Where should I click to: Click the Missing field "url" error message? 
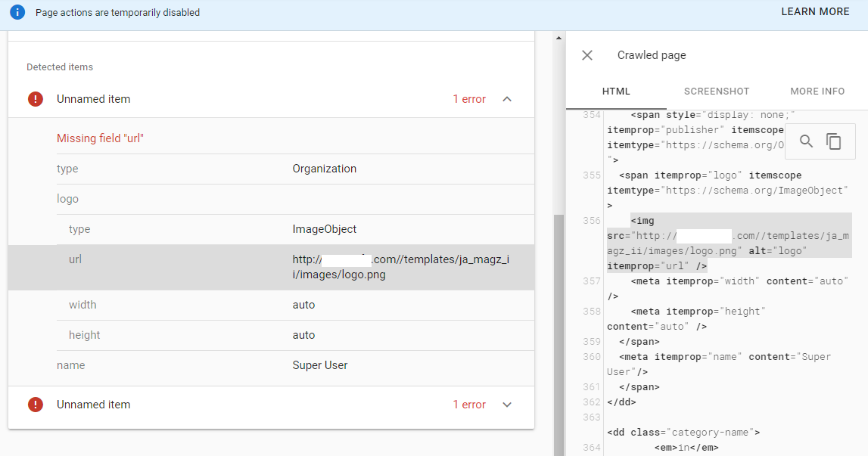tap(100, 138)
